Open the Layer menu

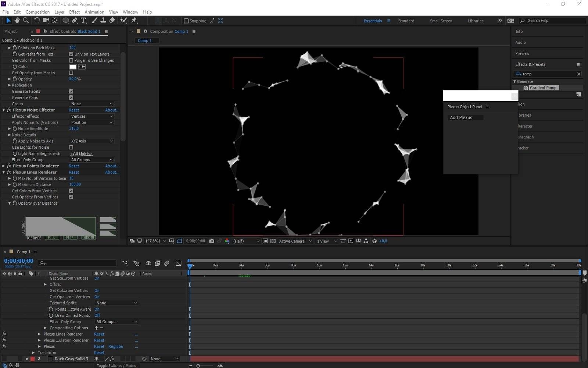point(59,12)
